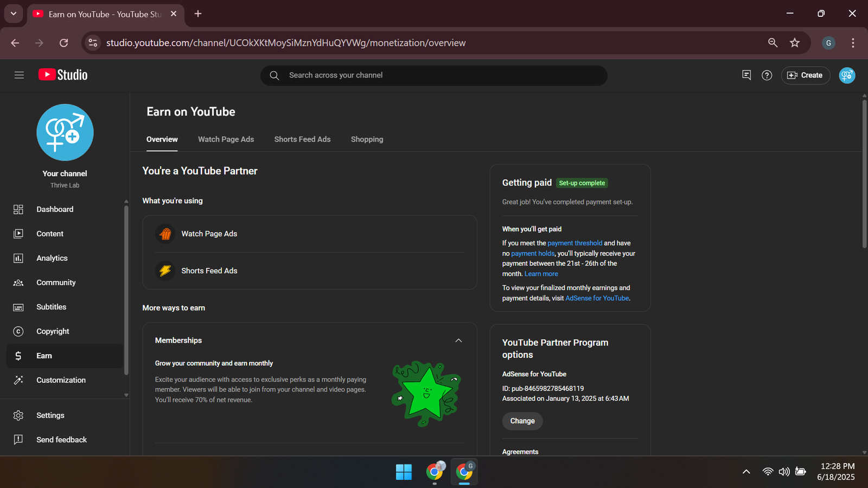Open the comments notification icon in header
868x488 pixels.
746,75
